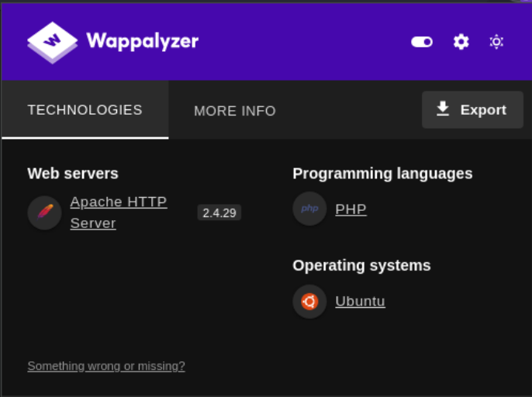This screenshot has width=532, height=397.
Task: Switch to the MORE INFO tab
Action: coord(235,111)
